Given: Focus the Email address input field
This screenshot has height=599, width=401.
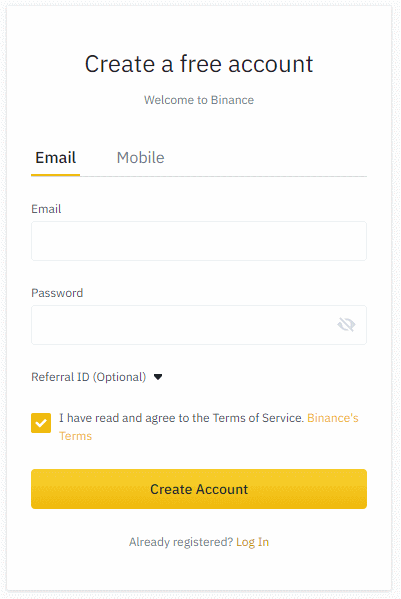Looking at the screenshot, I should click(x=199, y=241).
